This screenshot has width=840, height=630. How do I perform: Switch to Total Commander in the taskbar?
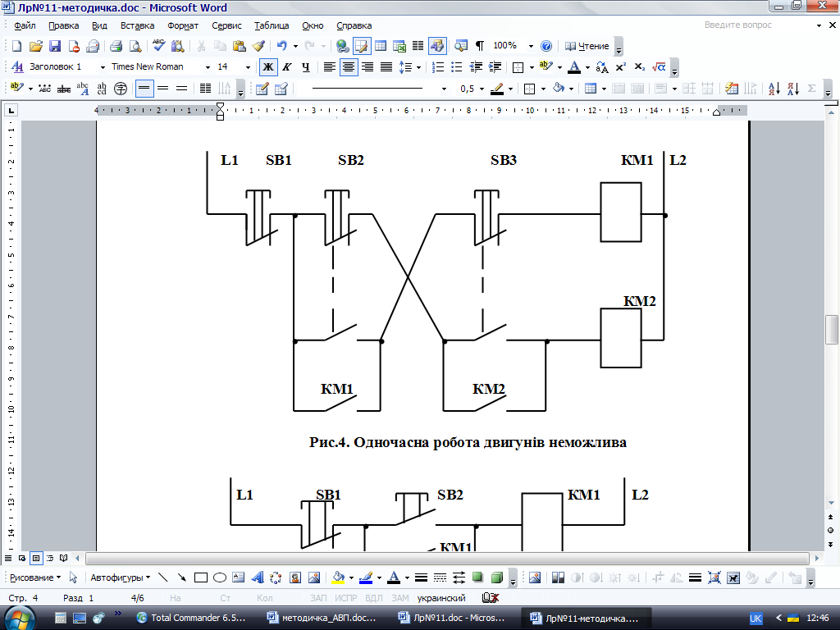point(192,618)
